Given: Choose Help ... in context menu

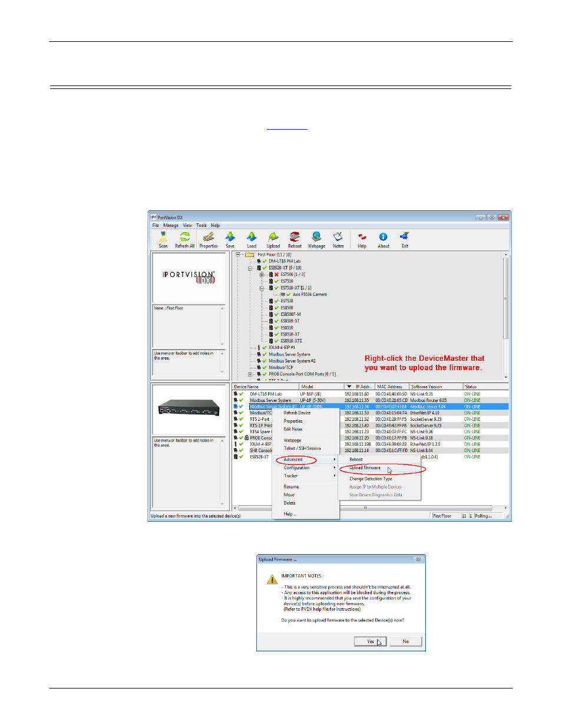Looking at the screenshot, I should tap(306, 514).
